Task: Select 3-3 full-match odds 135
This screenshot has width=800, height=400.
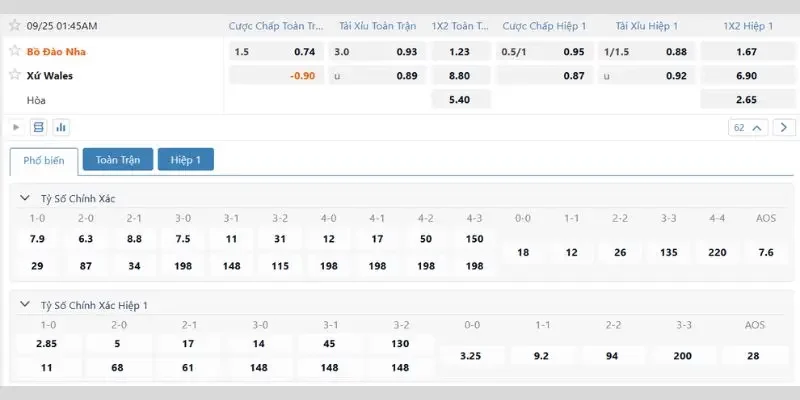Action: point(669,252)
